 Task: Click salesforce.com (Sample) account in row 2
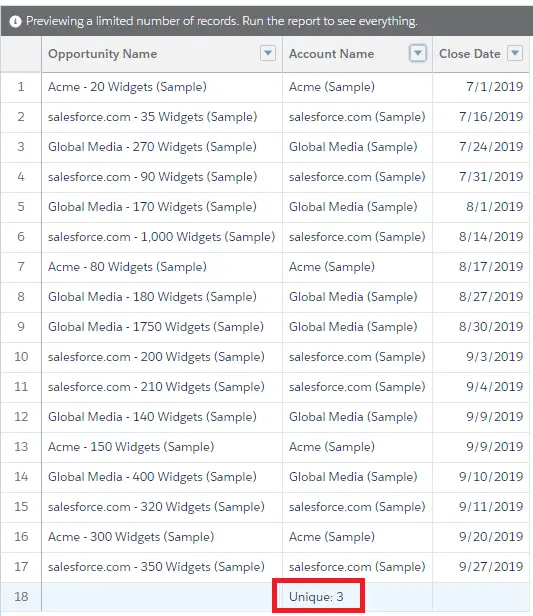(357, 117)
